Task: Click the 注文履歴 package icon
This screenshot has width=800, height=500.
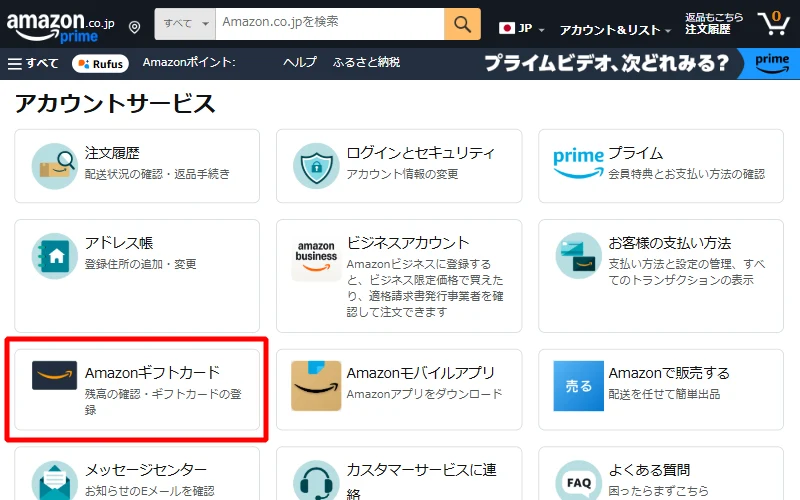Action: click(54, 166)
